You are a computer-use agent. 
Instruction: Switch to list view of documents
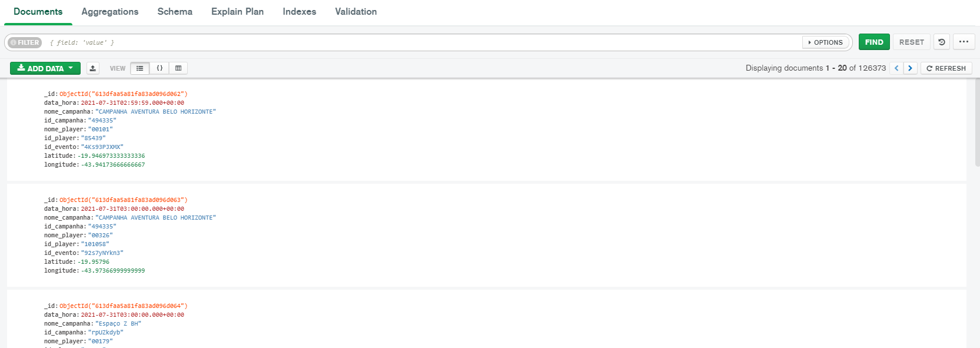tap(139, 68)
